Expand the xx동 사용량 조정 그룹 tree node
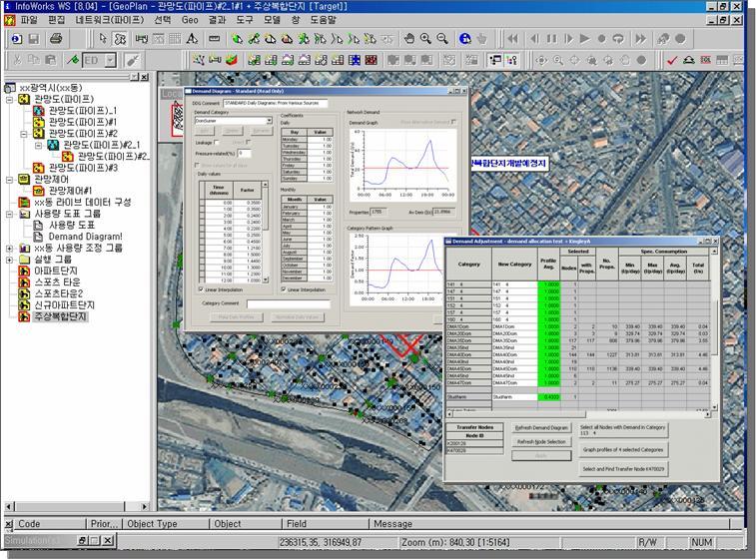The image size is (756, 559). coord(10,248)
